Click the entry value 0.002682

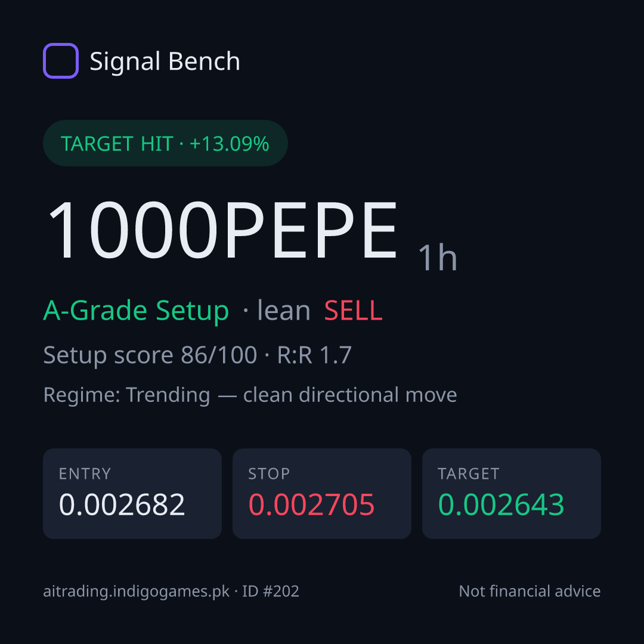tap(122, 504)
